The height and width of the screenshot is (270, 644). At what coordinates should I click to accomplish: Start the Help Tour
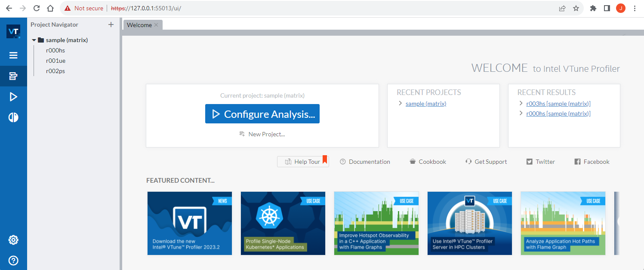click(303, 162)
